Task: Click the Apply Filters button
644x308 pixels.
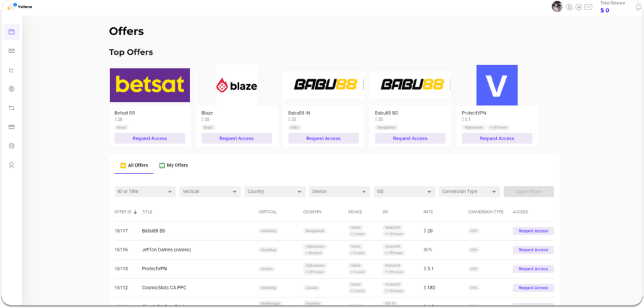Action: click(x=528, y=191)
